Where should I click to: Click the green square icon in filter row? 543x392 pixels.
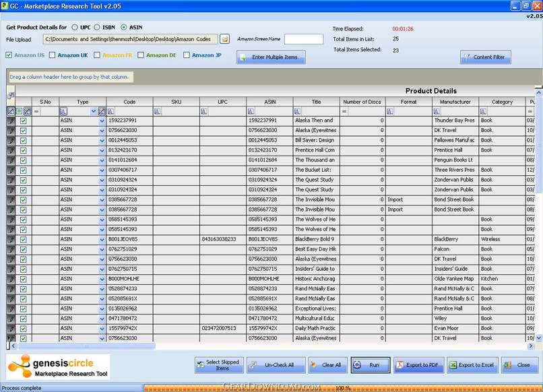(x=19, y=111)
